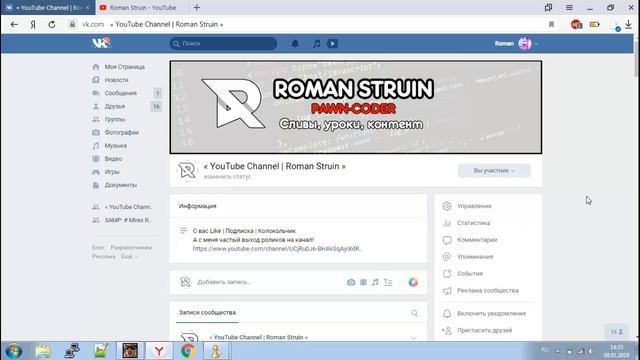This screenshot has width=640, height=360.
Task: Open Windows Start button
Action: pyautogui.click(x=13, y=351)
